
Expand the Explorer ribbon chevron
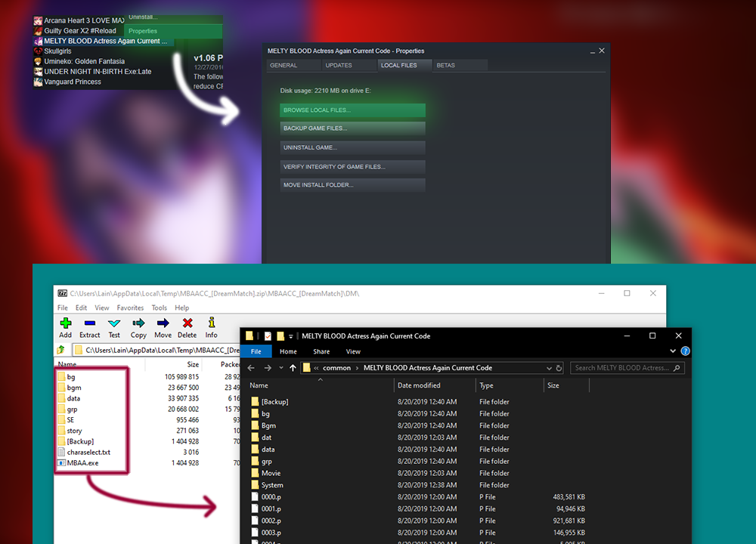(x=673, y=351)
